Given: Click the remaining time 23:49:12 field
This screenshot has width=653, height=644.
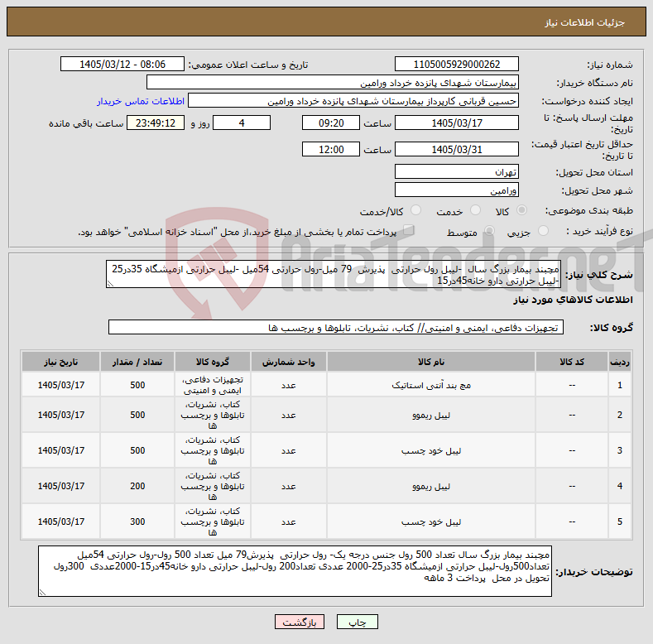Looking at the screenshot, I should 156,123.
